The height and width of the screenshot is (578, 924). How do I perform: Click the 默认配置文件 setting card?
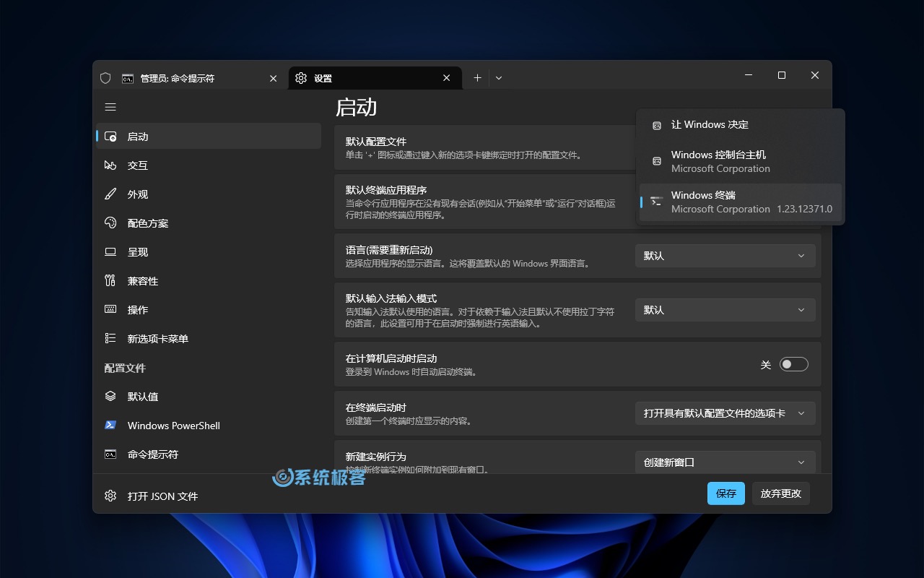coord(485,147)
